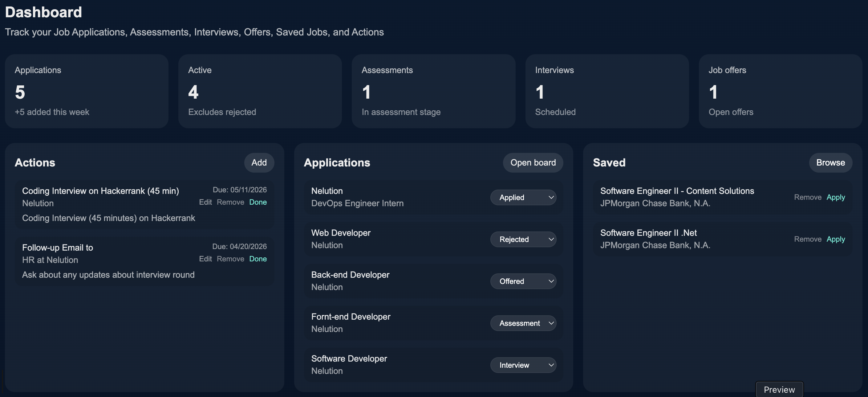The width and height of the screenshot is (868, 397).
Task: Expand the Web Developer Rejected dropdown
Action: pyautogui.click(x=523, y=239)
